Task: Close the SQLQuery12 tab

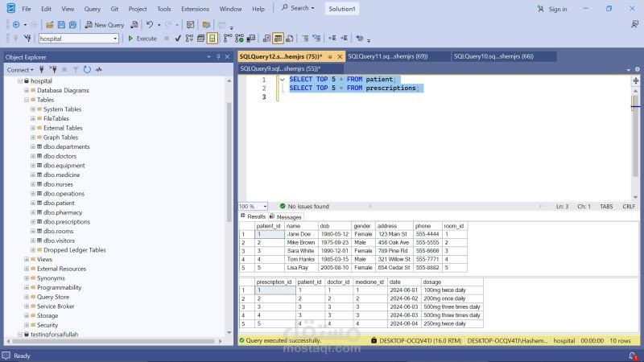Action: 340,56
